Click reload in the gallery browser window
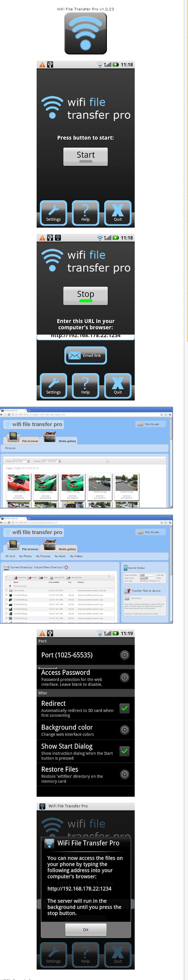Screen dimensions: 188x980 coord(9,415)
